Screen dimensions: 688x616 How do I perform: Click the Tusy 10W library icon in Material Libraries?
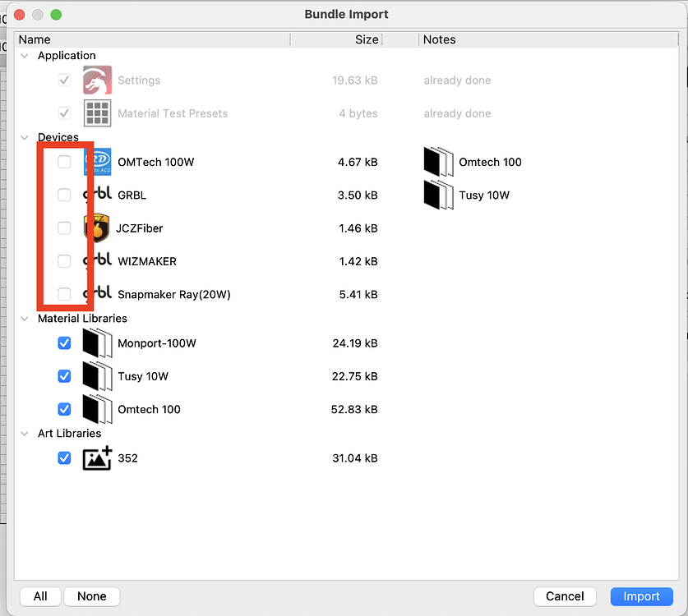98,375
